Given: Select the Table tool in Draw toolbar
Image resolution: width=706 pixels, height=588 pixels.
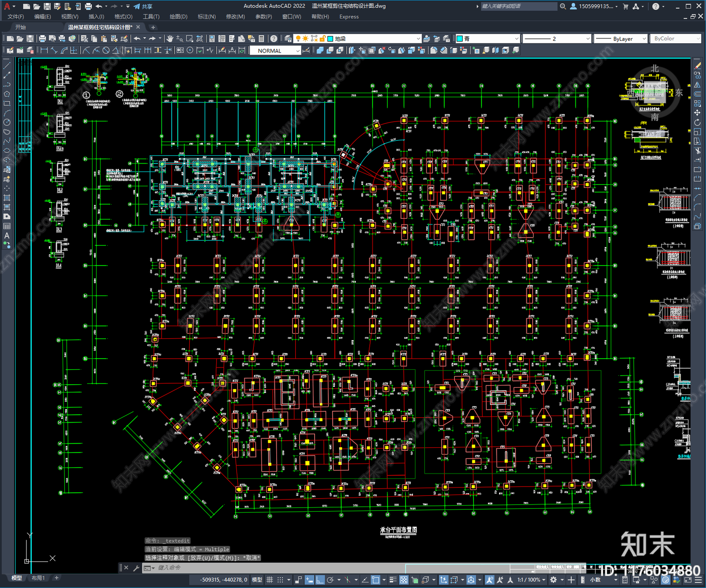Looking at the screenshot, I should pos(7,226).
